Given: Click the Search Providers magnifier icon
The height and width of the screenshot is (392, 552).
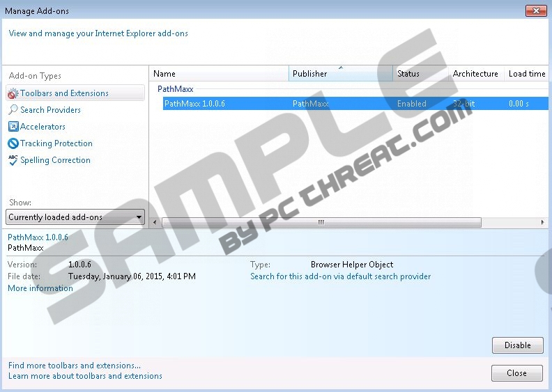Looking at the screenshot, I should [x=13, y=110].
